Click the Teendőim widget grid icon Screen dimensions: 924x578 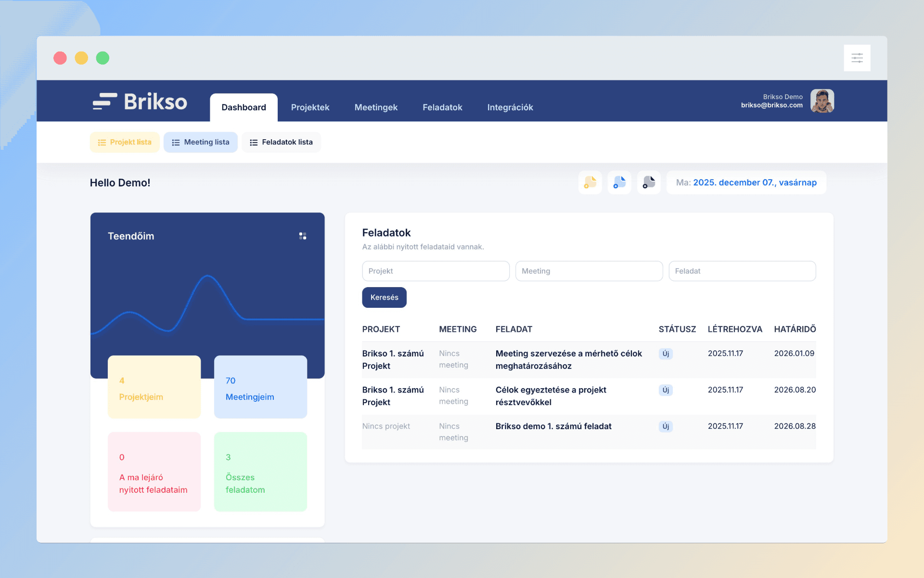coord(303,236)
